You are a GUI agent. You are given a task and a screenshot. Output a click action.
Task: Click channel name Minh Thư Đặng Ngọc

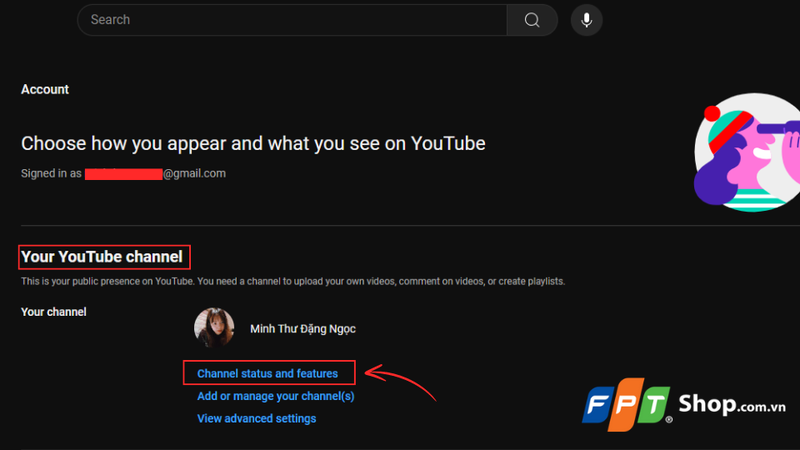point(303,329)
